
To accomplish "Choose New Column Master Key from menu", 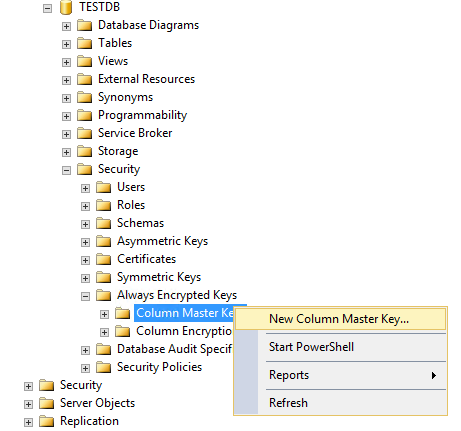I will point(340,319).
